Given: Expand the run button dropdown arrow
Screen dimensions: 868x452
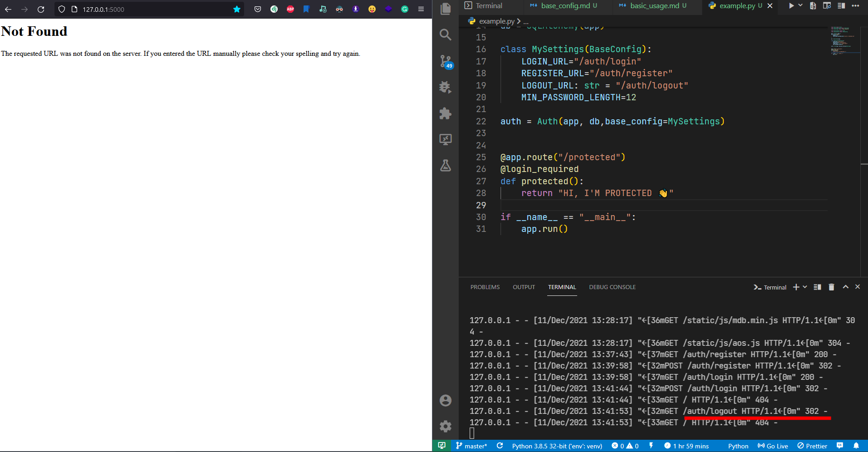Looking at the screenshot, I should [x=800, y=5].
